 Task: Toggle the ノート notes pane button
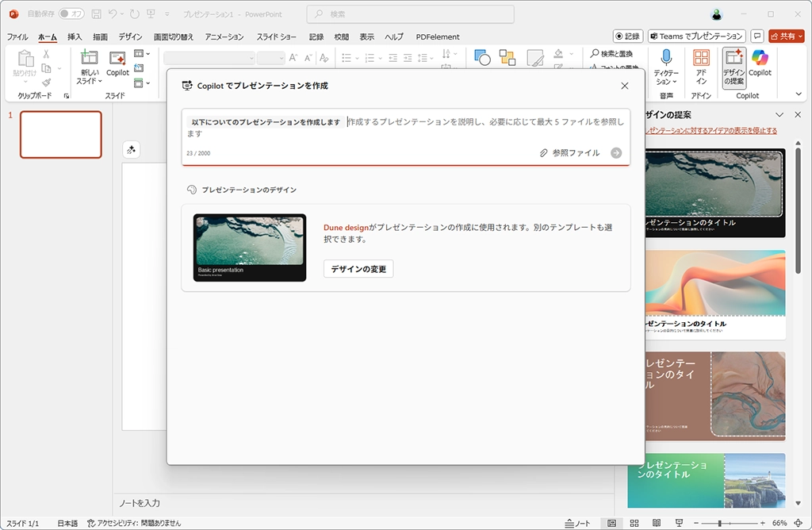click(x=578, y=524)
